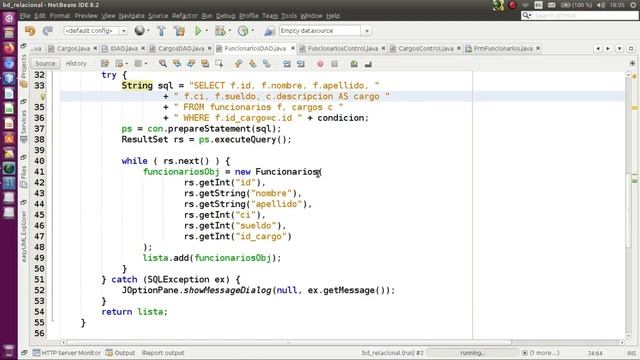Open the Navigate menu

[131, 16]
